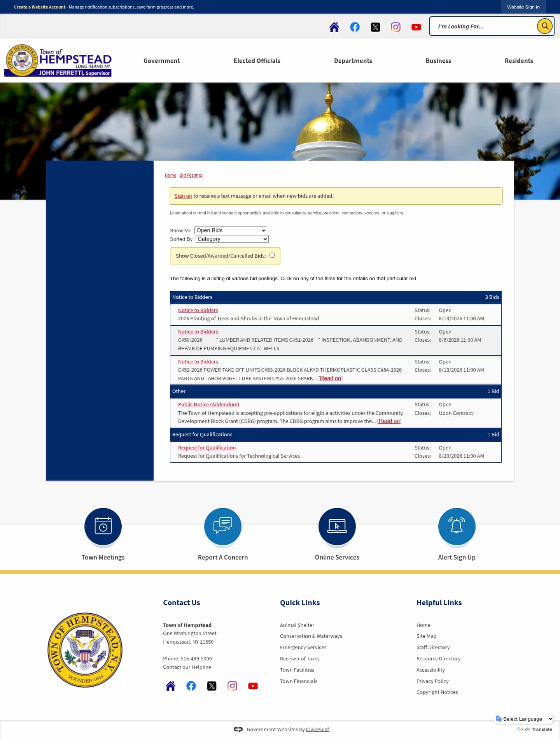
Task: Open Notice to Bidders for C#52-2026 Power Take Off
Action: tap(198, 362)
